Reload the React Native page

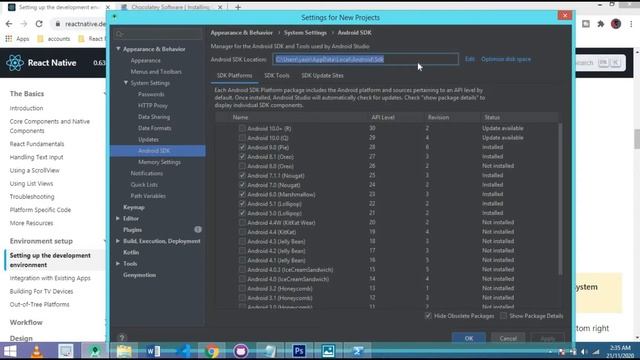(x=39, y=24)
